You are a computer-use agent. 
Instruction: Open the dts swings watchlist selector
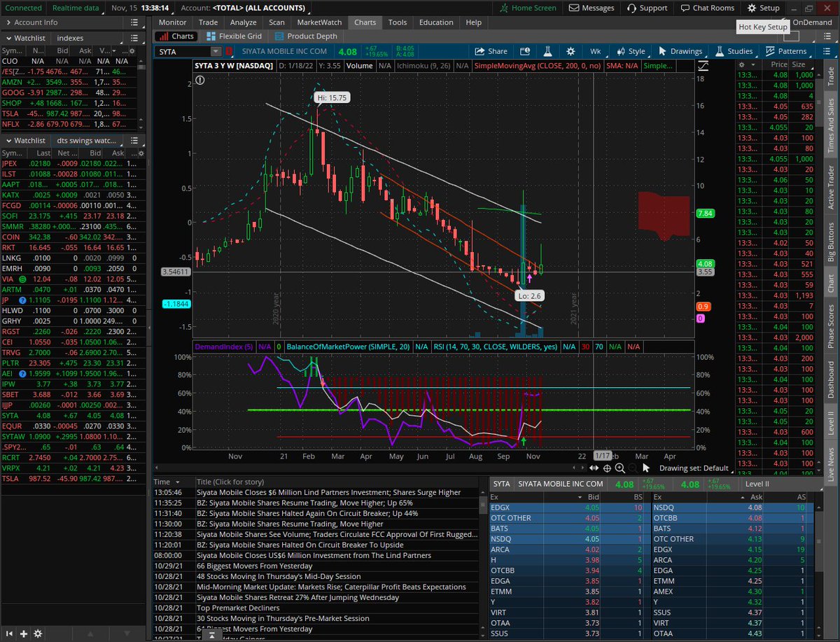(88, 140)
